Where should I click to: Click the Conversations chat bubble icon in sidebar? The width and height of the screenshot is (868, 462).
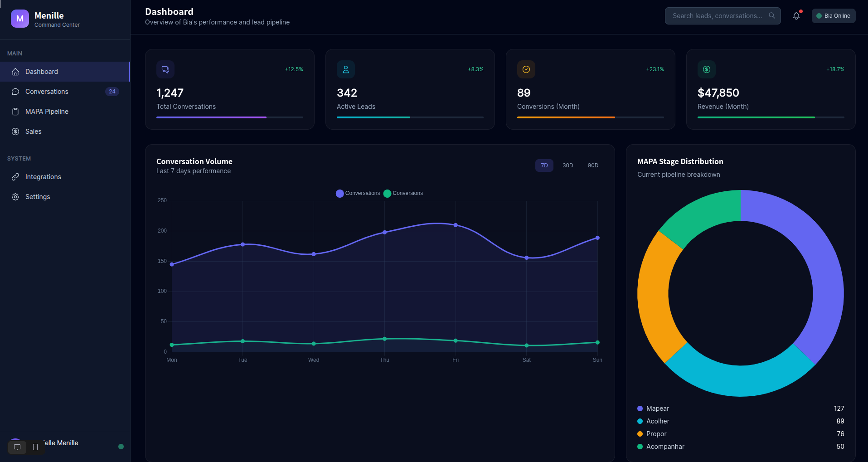click(15, 92)
